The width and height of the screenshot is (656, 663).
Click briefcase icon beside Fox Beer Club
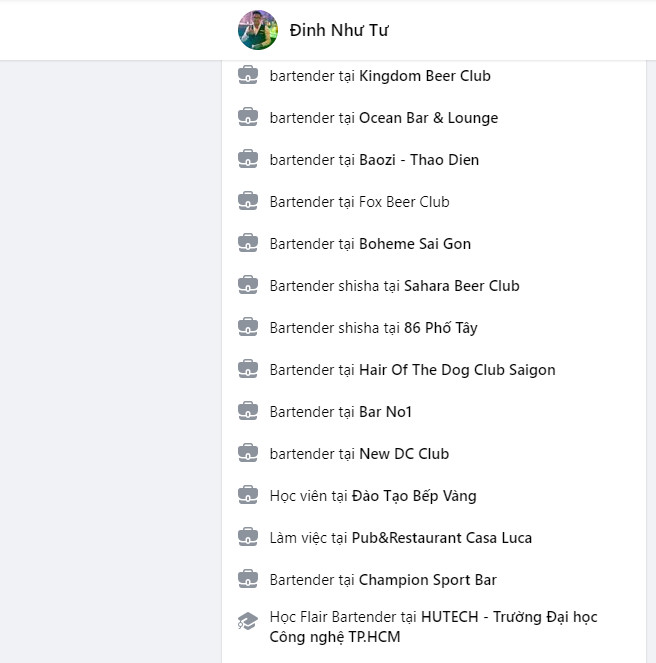248,201
